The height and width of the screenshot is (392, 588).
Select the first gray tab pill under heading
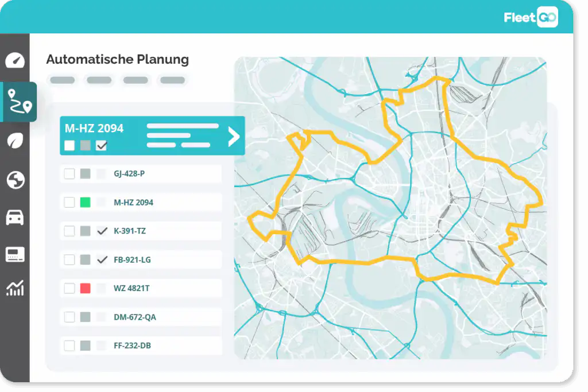[x=62, y=80]
